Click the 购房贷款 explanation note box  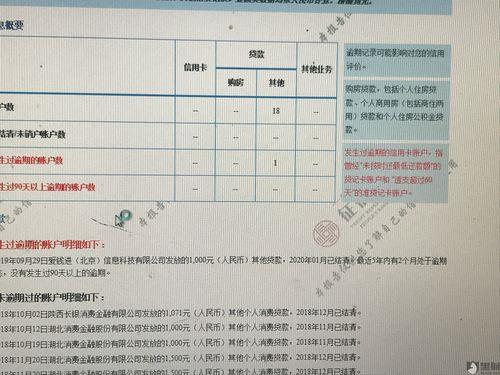coord(395,109)
